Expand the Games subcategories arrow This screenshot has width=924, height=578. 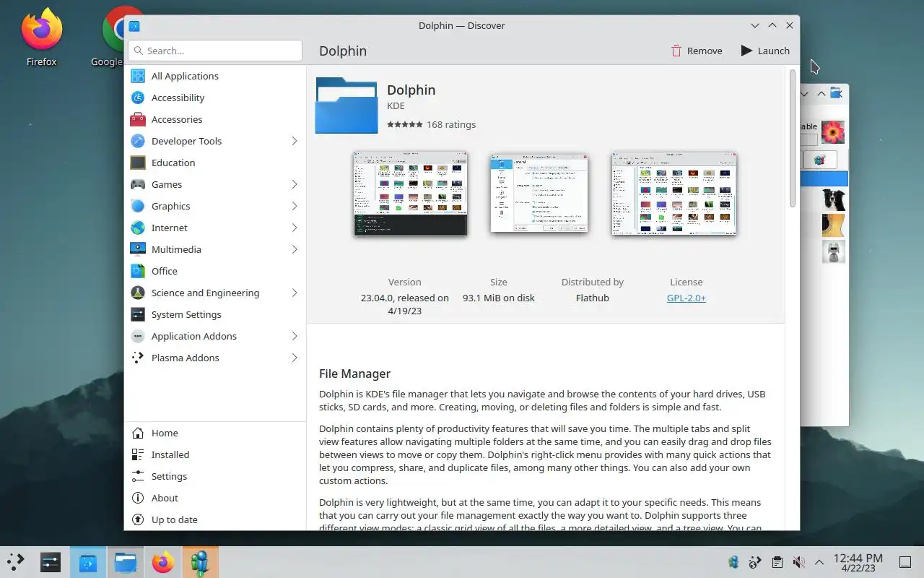tap(295, 184)
